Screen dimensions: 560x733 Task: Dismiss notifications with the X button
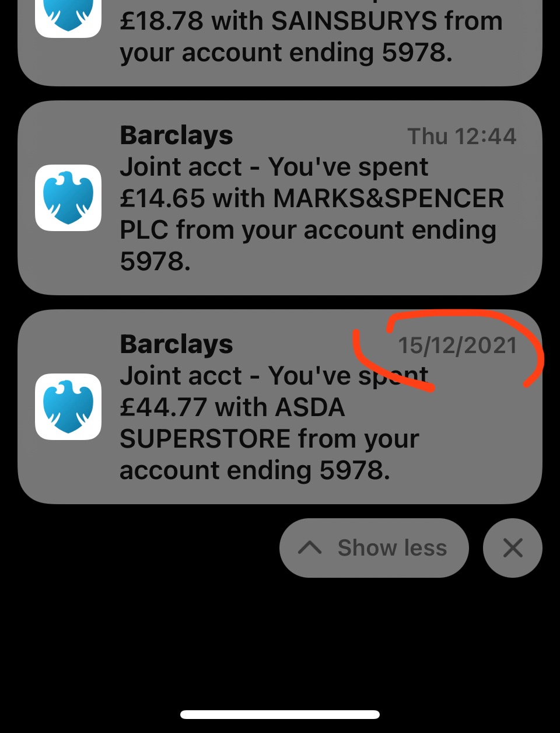513,548
